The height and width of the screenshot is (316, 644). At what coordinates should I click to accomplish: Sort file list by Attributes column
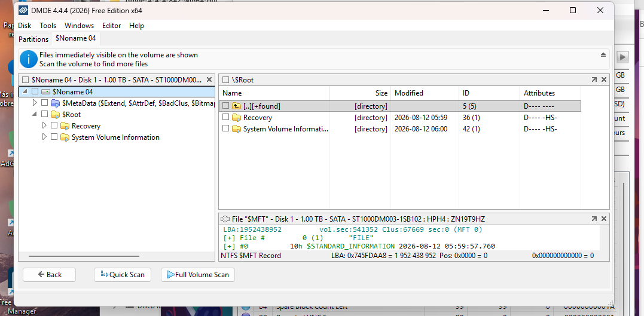point(550,93)
